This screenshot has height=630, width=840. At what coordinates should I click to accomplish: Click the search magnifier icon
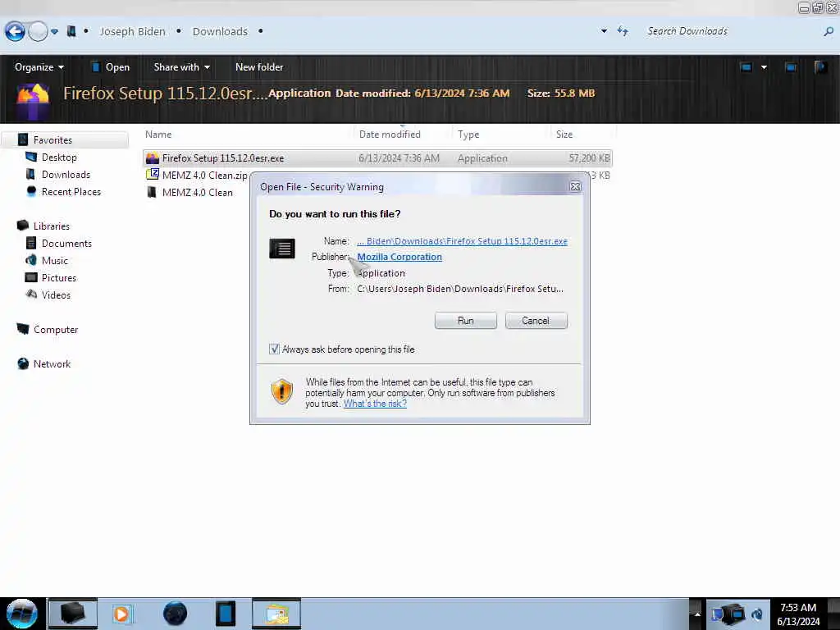829,32
